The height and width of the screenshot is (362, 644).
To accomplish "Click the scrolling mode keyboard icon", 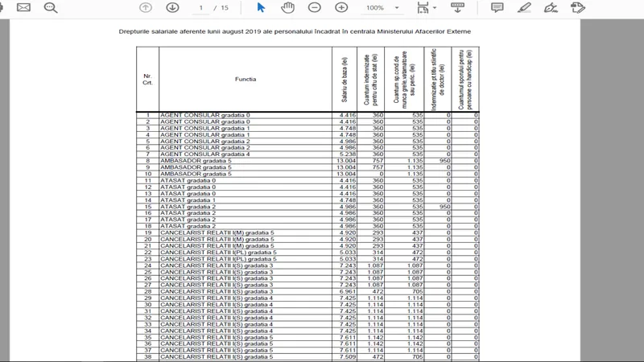I will pos(457,7).
